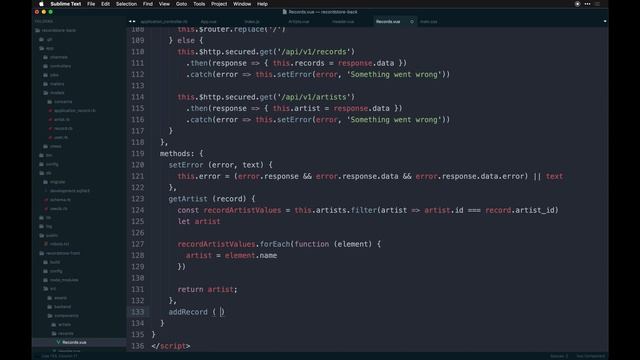
Task: Open the View menu
Action: coord(164,4)
